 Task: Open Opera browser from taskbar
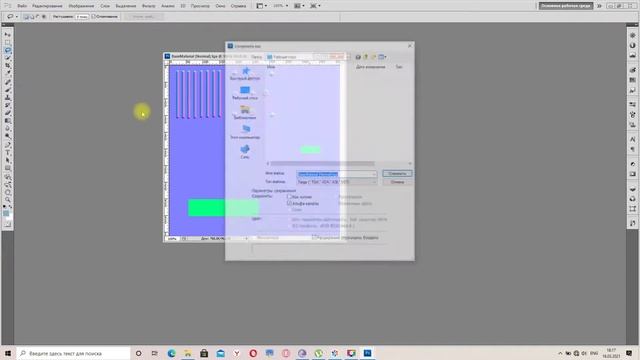(x=253, y=353)
